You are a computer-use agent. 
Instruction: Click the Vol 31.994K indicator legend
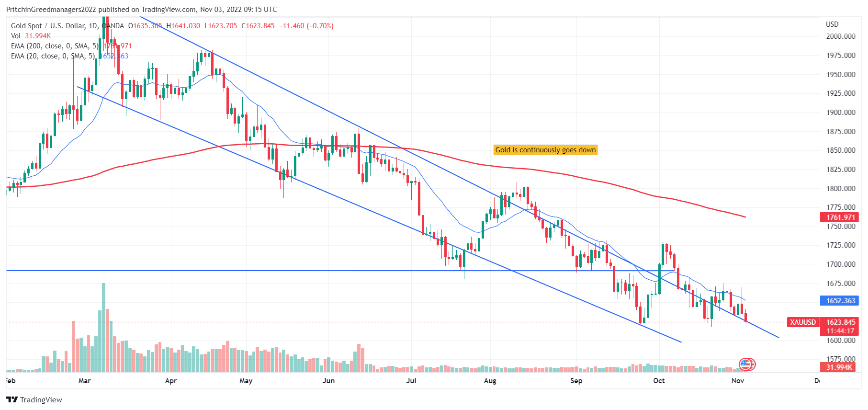31,36
